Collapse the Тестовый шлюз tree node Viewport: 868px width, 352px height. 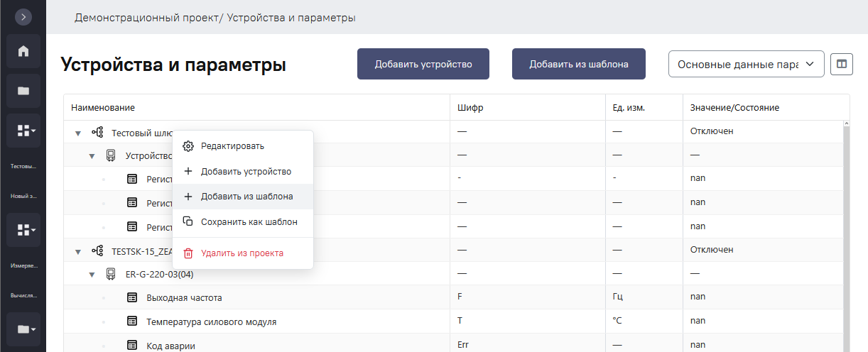coord(77,132)
